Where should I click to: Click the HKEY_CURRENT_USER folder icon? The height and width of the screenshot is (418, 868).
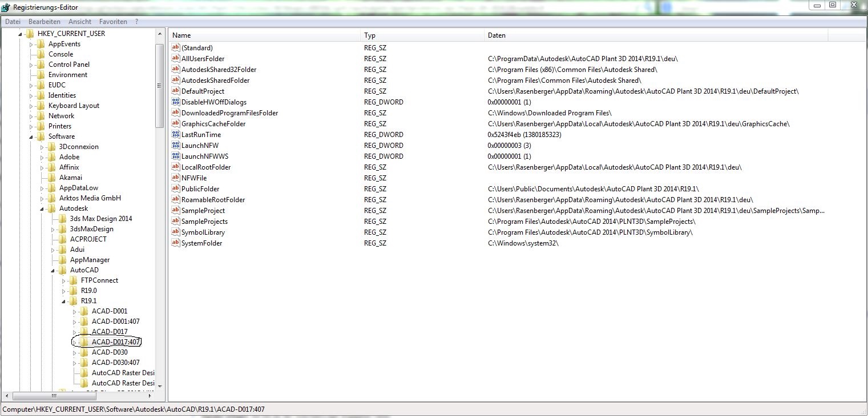[30, 34]
